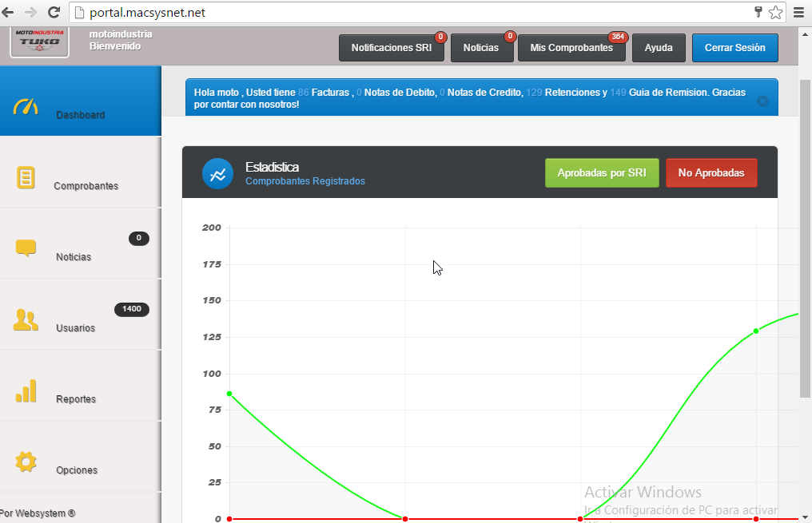Viewport: 812px width, 523px height.
Task: Bookmark this page with star icon
Action: pos(775,12)
